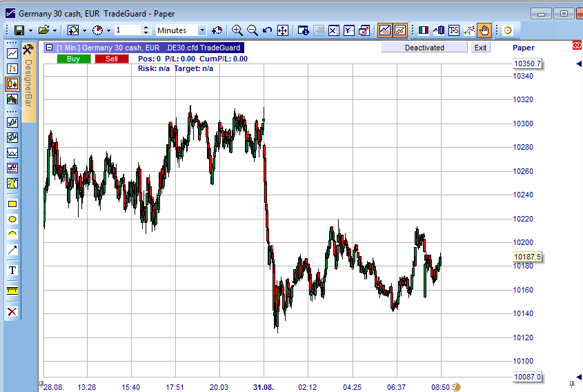Viewport: 583px width, 392px height.
Task: Click the yellow-green map style icon
Action: [x=12, y=183]
